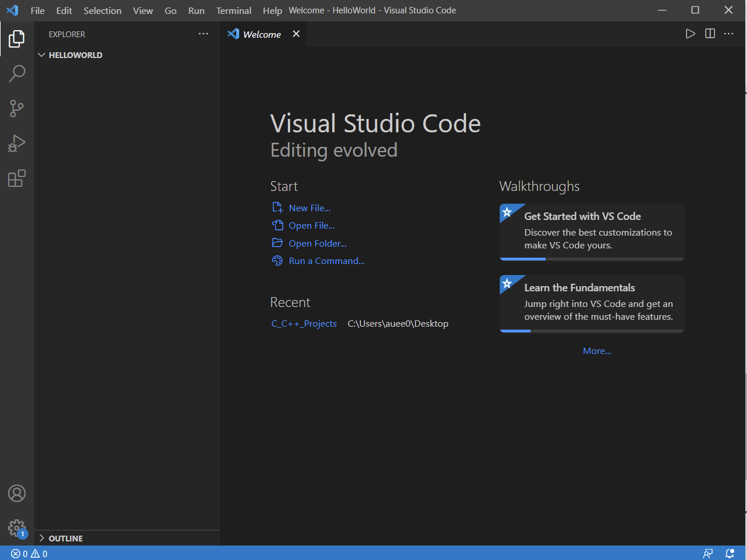The height and width of the screenshot is (560, 747).
Task: Open notifications bell in status bar
Action: pos(730,554)
